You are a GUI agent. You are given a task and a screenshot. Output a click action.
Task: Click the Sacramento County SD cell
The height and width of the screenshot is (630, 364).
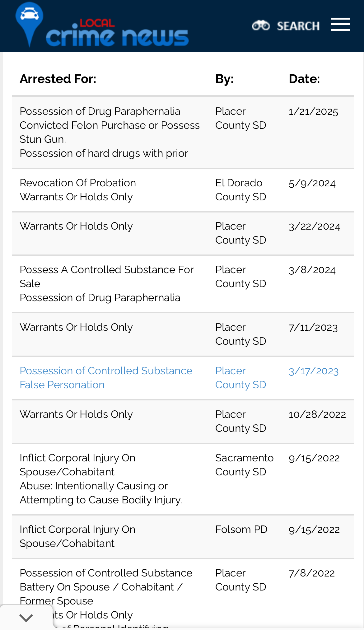tap(244, 465)
